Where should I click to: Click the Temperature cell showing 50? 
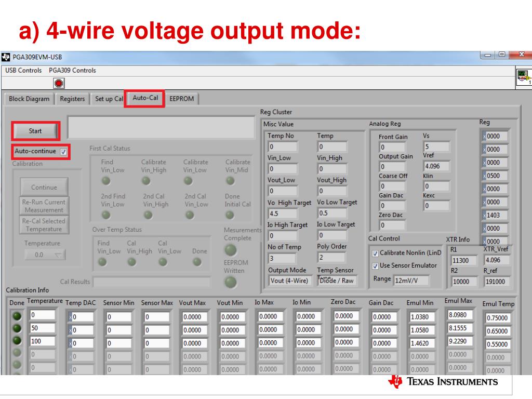43,328
